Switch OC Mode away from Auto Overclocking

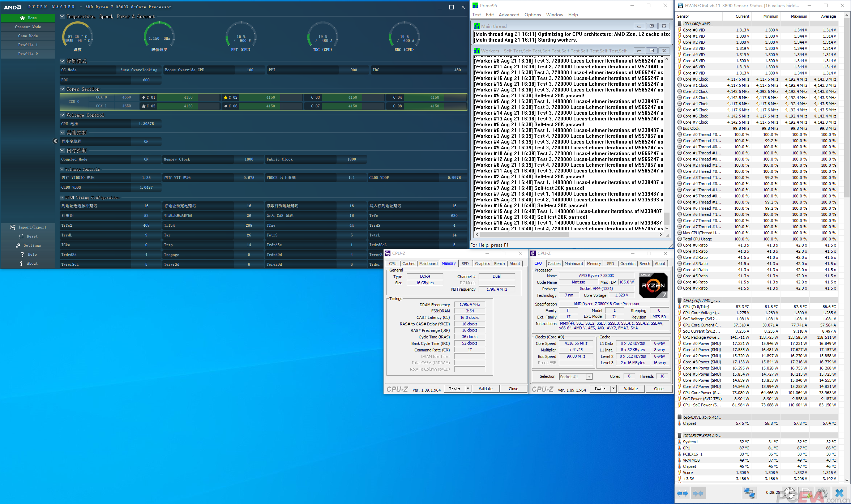coord(139,70)
